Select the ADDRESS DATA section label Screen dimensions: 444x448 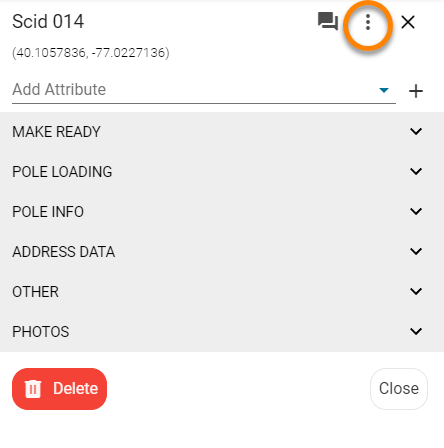click(x=64, y=252)
